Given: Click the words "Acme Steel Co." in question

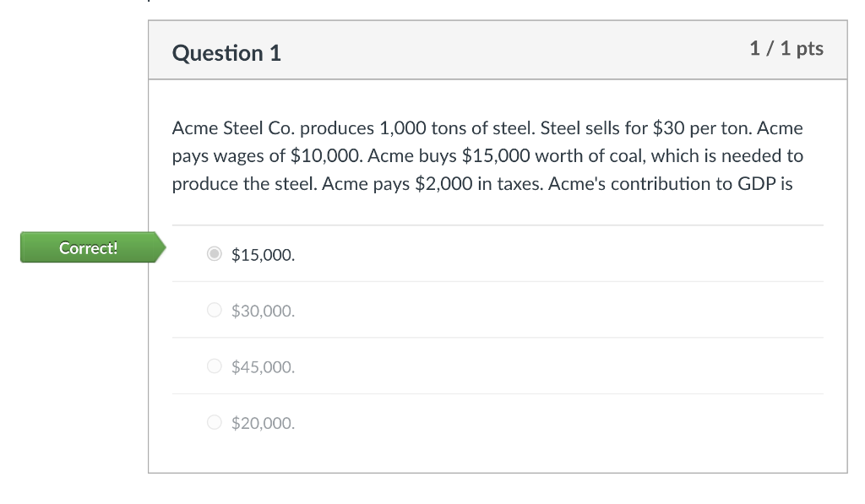Looking at the screenshot, I should point(234,128).
